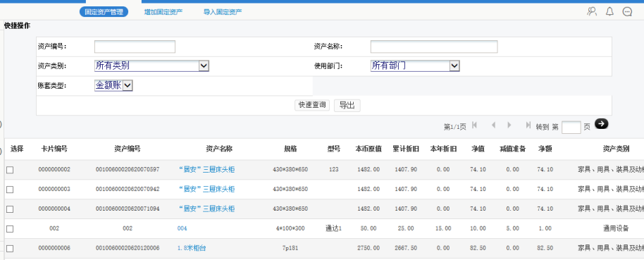
Task: Focus the 资产编号 input field
Action: point(135,47)
